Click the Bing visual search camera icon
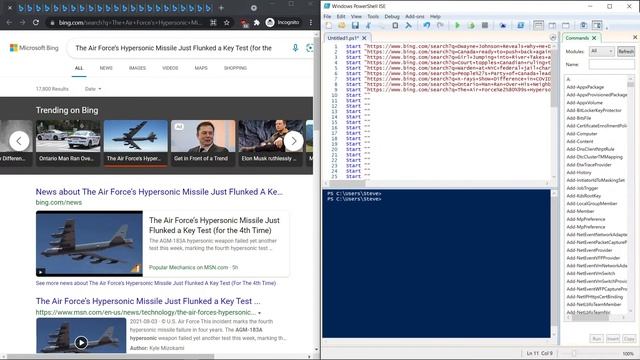640x360 pixels. pyautogui.click(x=309, y=48)
